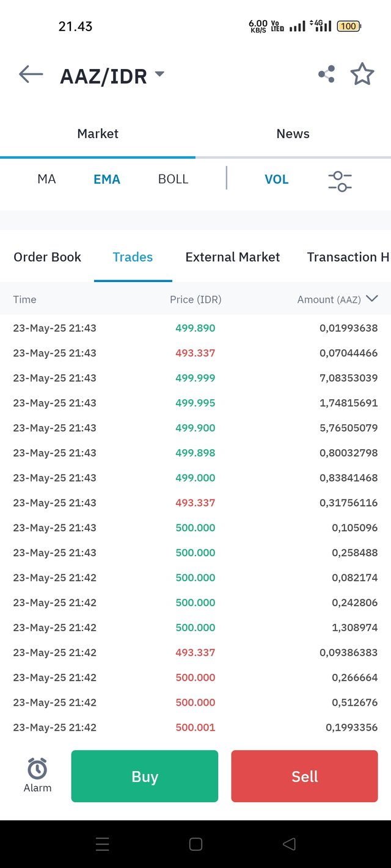The image size is (391, 868).
Task: Open the AAZ/IDR pair dropdown
Action: coord(159,74)
